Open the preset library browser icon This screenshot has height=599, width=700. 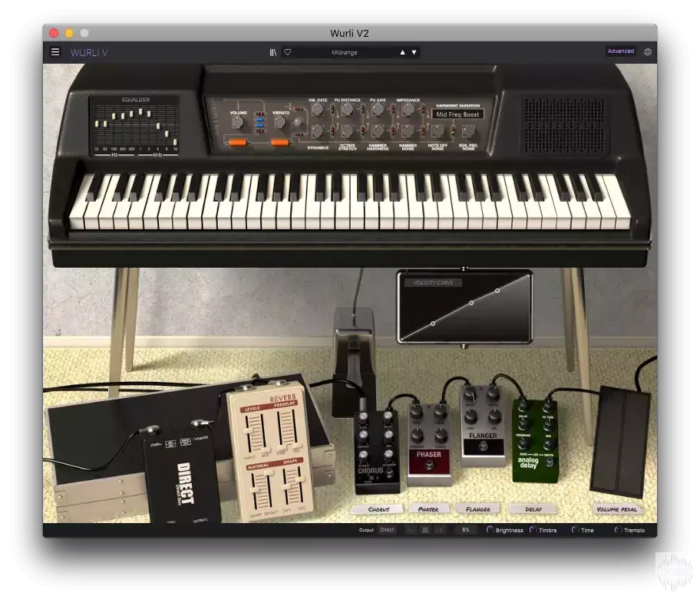(x=272, y=52)
